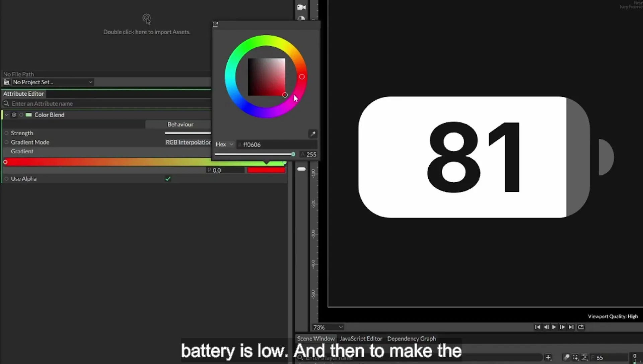Click the hex value field ff0606
Screen dimensions: 643x364
tap(277, 145)
